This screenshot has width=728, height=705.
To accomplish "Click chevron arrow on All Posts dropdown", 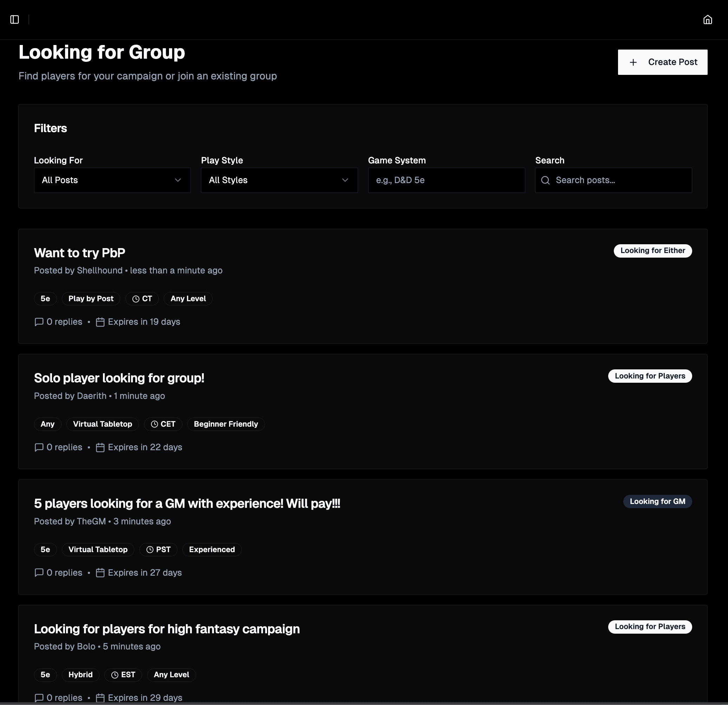I will pyautogui.click(x=178, y=180).
